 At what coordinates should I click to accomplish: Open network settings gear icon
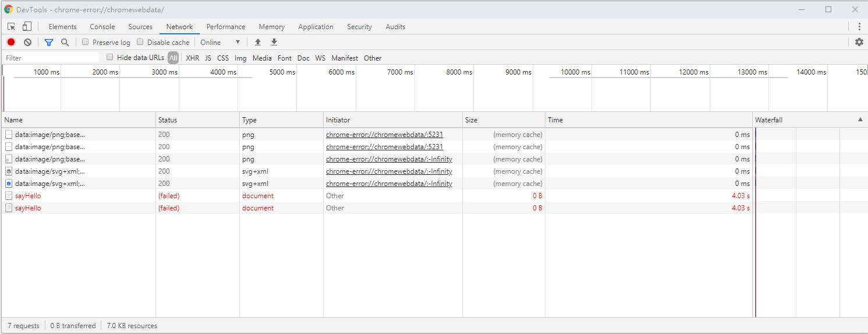coord(859,42)
